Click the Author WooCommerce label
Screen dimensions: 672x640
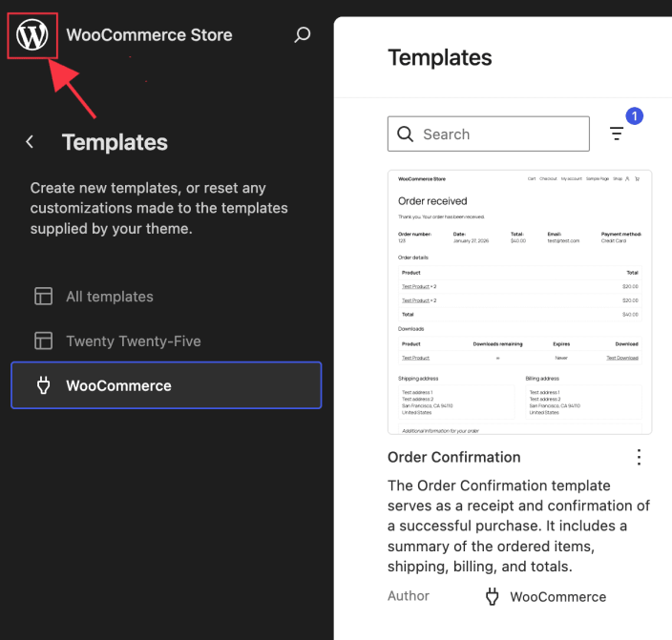click(558, 597)
